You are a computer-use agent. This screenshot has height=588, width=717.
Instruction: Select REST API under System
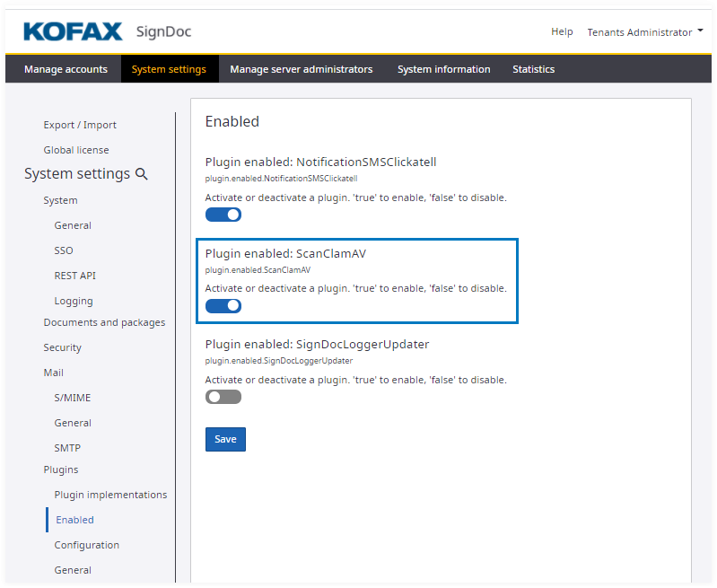74,276
